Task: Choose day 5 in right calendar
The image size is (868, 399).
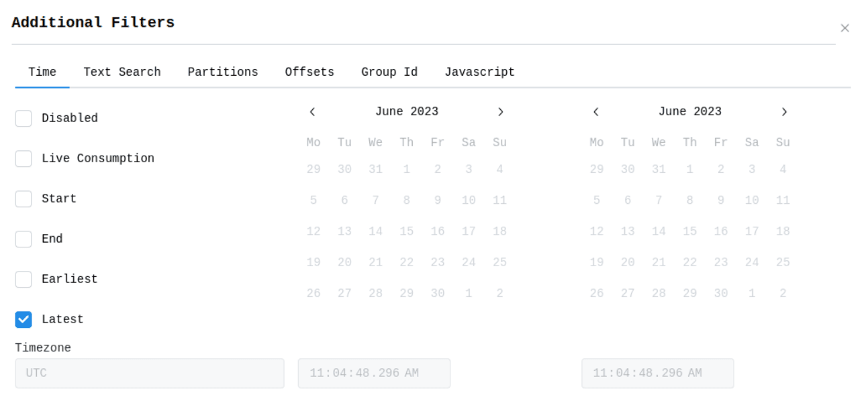Action: click(597, 201)
